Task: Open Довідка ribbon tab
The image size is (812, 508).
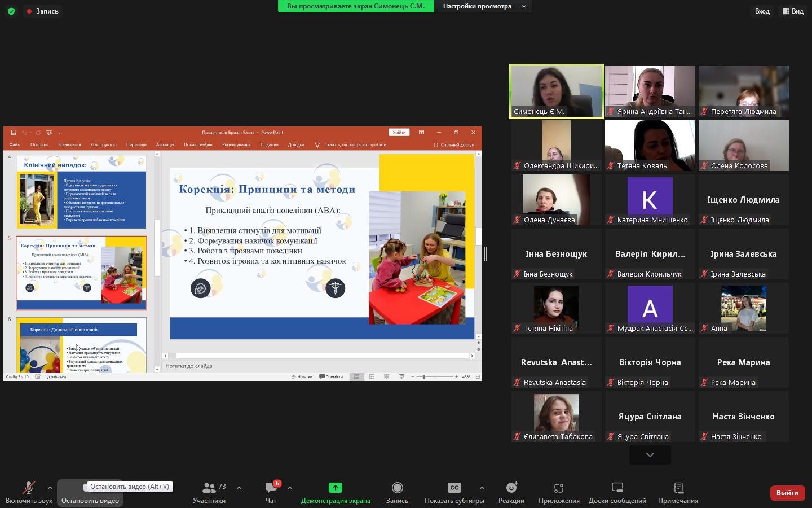Action: click(296, 144)
